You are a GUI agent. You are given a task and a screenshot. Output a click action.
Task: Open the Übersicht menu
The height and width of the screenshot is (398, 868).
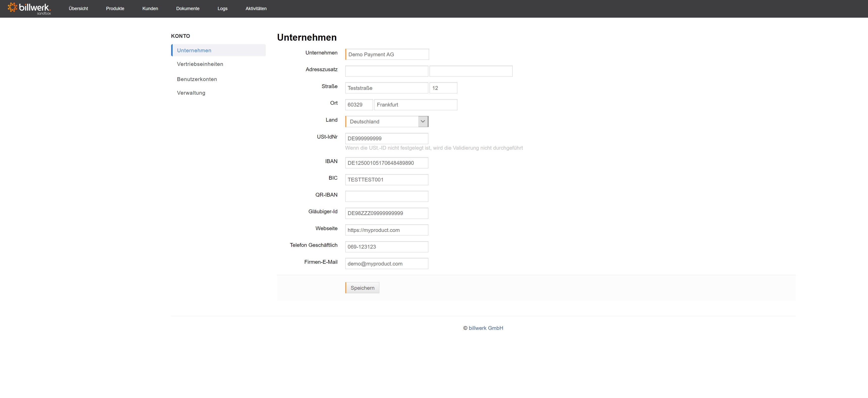[78, 8]
